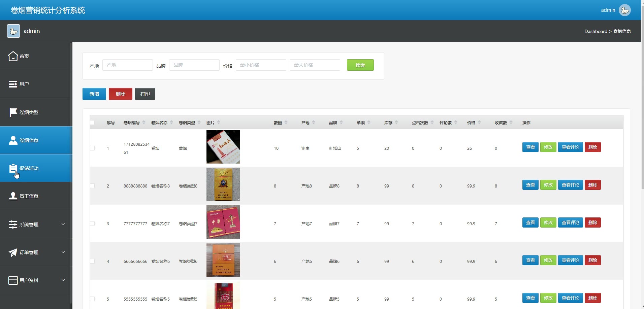
Task: Click the 产地 search input field
Action: [128, 65]
